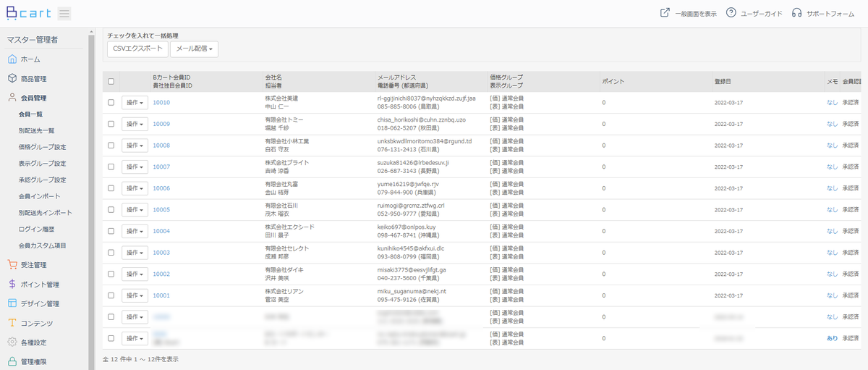Click the box icon next to 商品管理

coord(12,78)
